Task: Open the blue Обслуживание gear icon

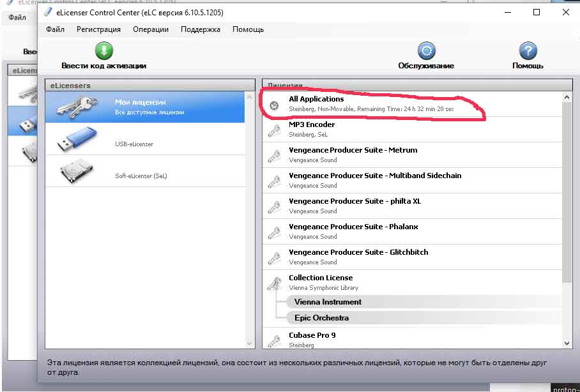Action: coord(427,50)
